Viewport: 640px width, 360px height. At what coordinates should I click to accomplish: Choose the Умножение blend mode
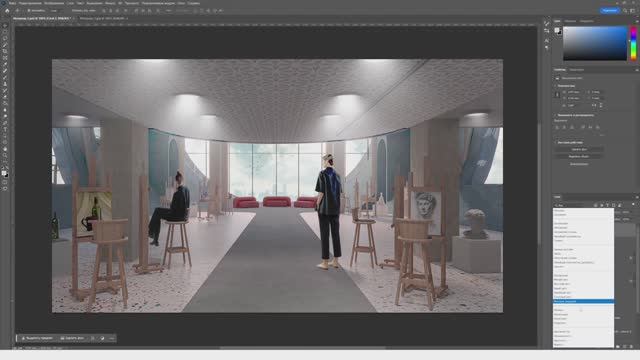click(x=583, y=228)
